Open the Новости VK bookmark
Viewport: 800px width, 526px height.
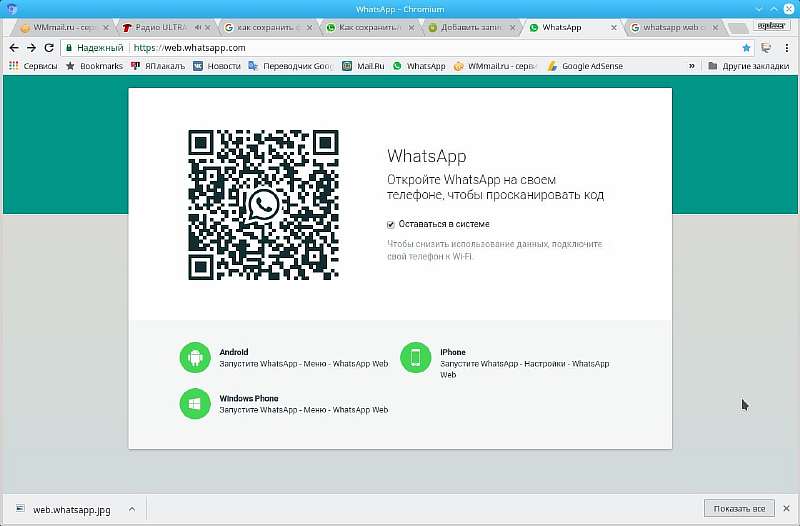(x=217, y=66)
